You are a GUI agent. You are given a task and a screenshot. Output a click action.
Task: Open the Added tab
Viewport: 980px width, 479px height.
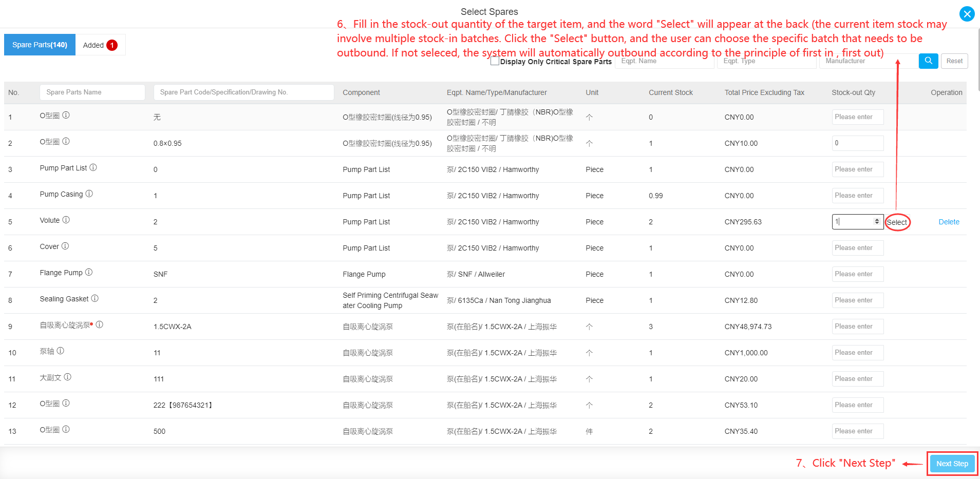click(x=100, y=45)
